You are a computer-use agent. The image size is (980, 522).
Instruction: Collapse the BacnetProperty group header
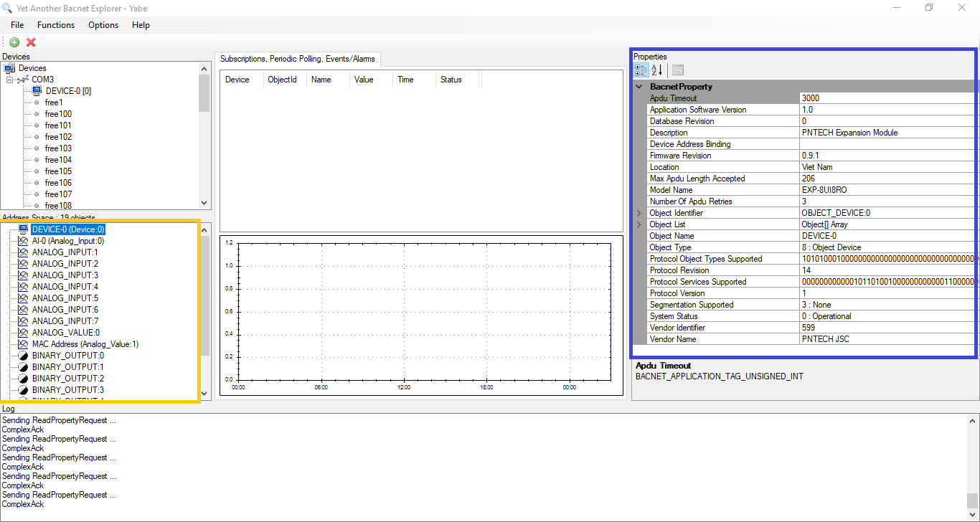pos(639,86)
